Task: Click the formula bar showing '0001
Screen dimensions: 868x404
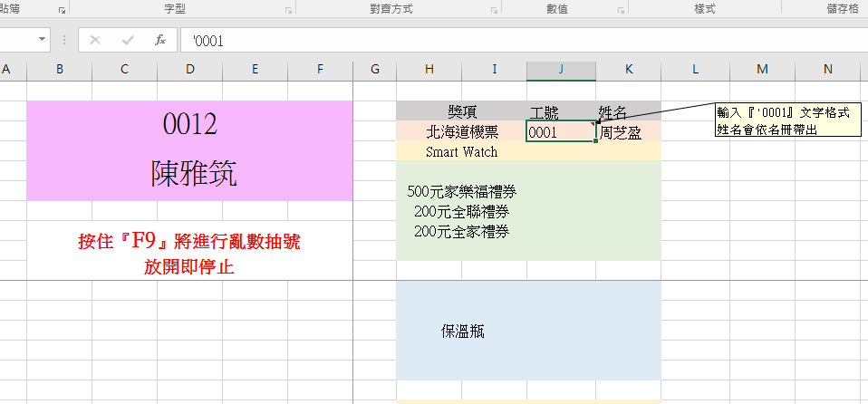Action: click(524, 41)
